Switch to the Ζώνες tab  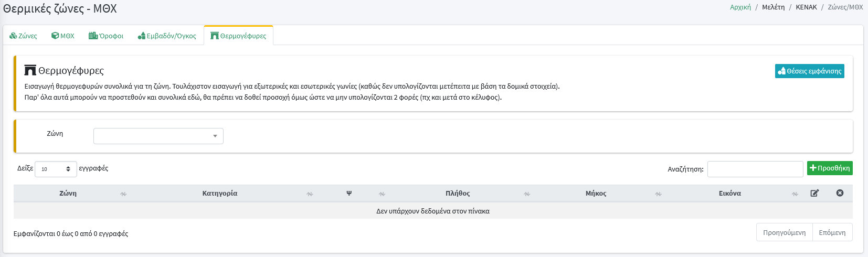pyautogui.click(x=24, y=36)
